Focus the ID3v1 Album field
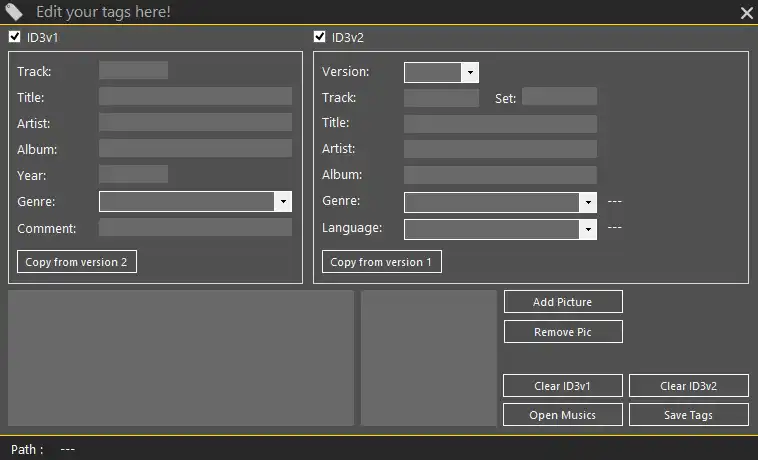Viewport: 758px width, 460px height. [x=195, y=148]
